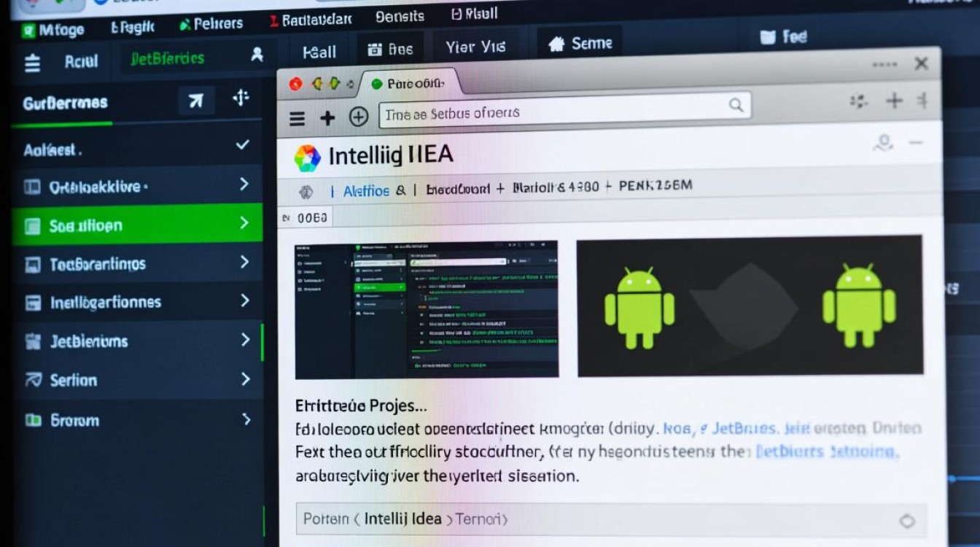
Task: Click the Aleffios link under the title
Action: (366, 191)
